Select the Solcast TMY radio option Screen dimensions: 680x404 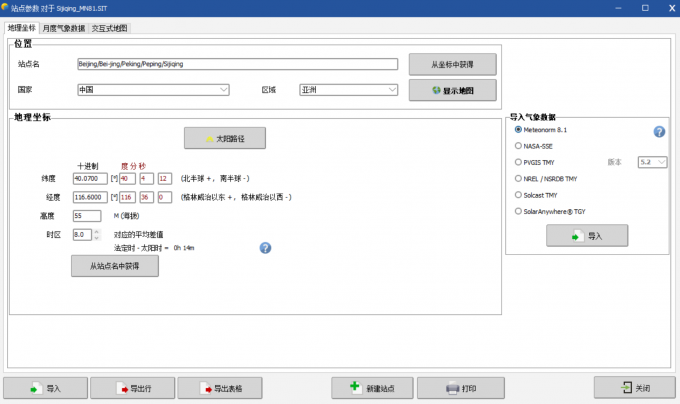click(518, 195)
